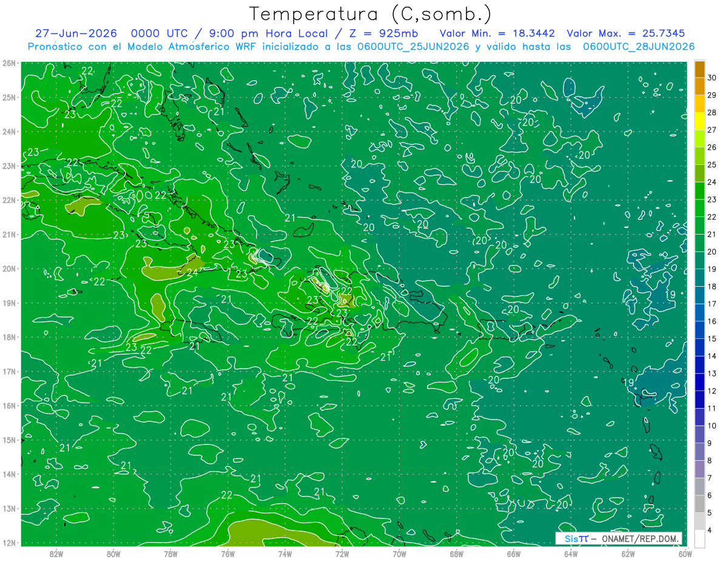Select the orange-brown top swatch above 30
Screen dimensions: 728x562
click(x=699, y=69)
